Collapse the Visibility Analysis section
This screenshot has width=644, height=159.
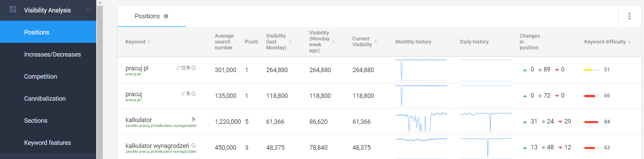click(88, 10)
